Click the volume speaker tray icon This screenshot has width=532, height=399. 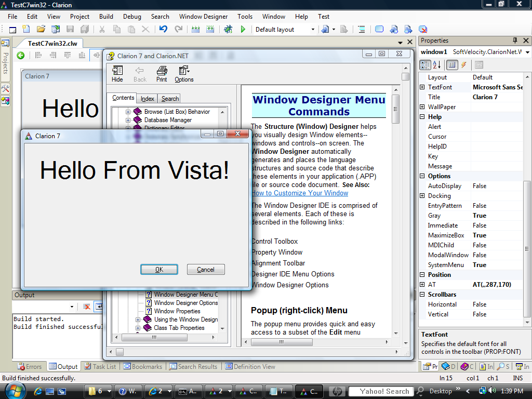(492, 391)
